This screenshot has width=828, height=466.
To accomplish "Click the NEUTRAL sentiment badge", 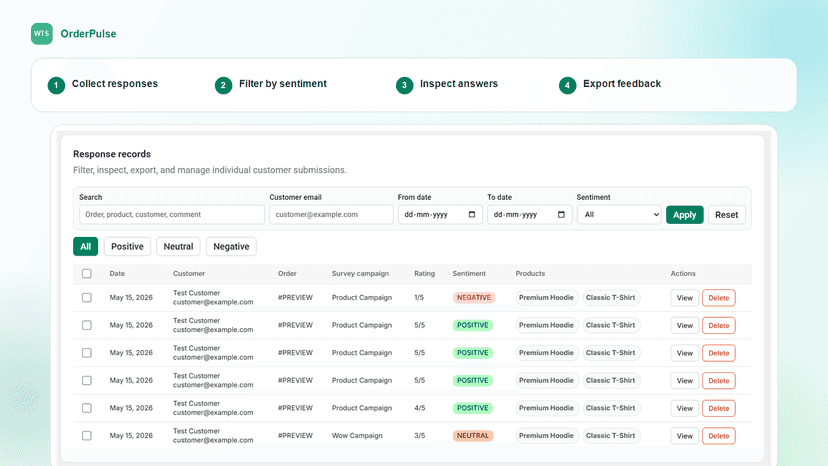I will click(x=473, y=435).
